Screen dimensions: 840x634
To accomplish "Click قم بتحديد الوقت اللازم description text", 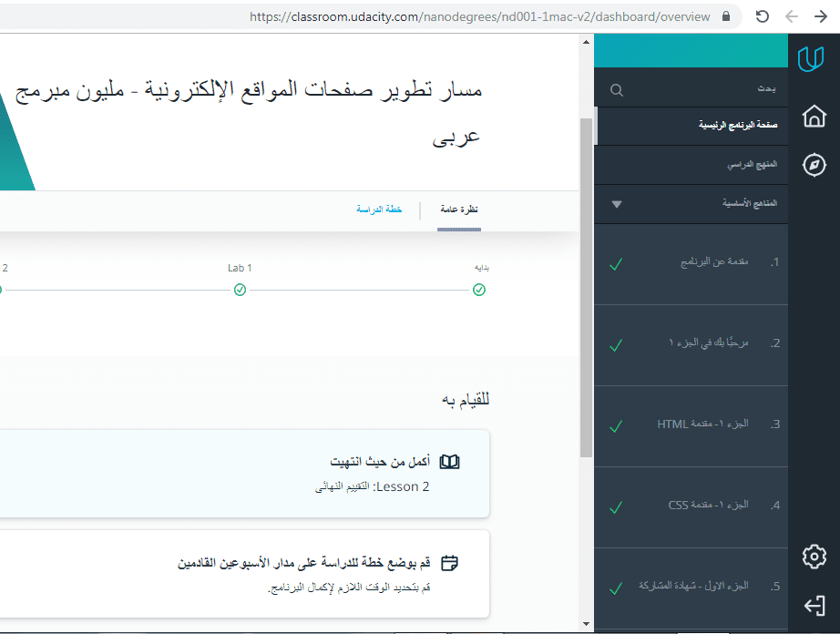I will [349, 588].
